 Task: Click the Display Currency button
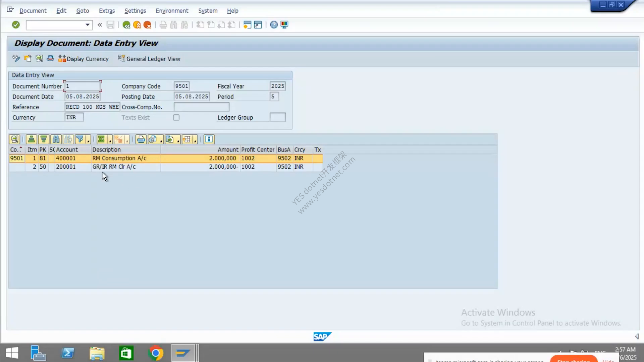pos(84,59)
